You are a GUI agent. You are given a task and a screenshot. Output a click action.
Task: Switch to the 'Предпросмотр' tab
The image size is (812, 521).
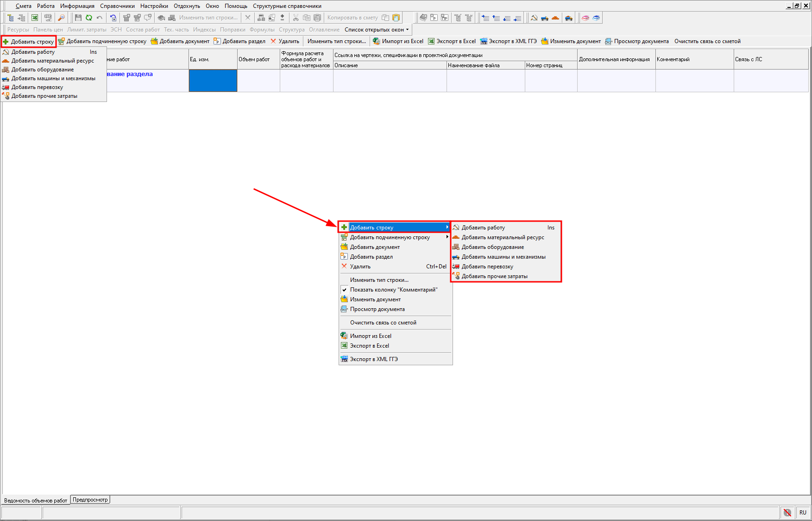[90, 500]
